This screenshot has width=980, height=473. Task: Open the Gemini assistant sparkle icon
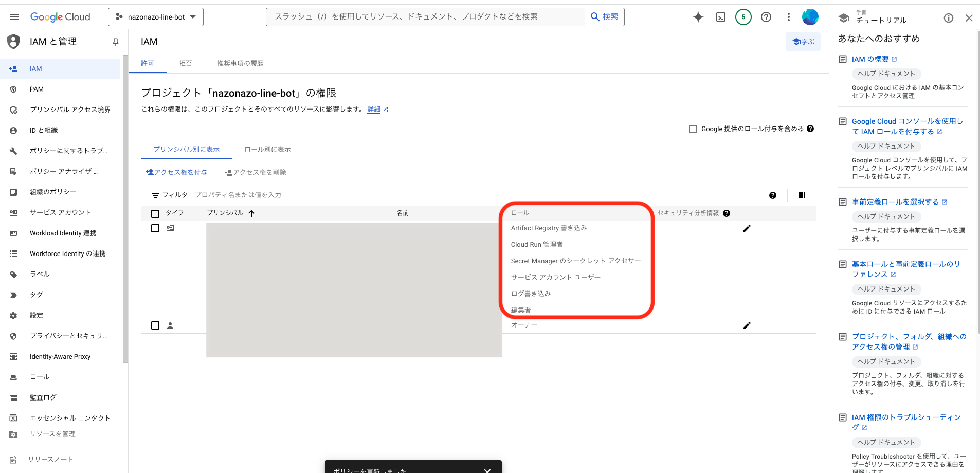pyautogui.click(x=698, y=16)
